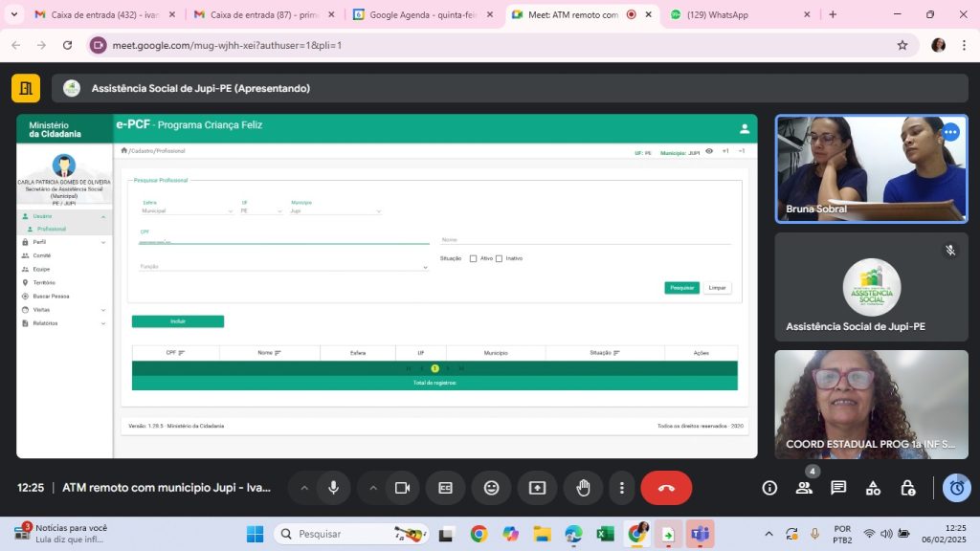Show the participants people panel
Image resolution: width=980 pixels, height=551 pixels.
[804, 488]
